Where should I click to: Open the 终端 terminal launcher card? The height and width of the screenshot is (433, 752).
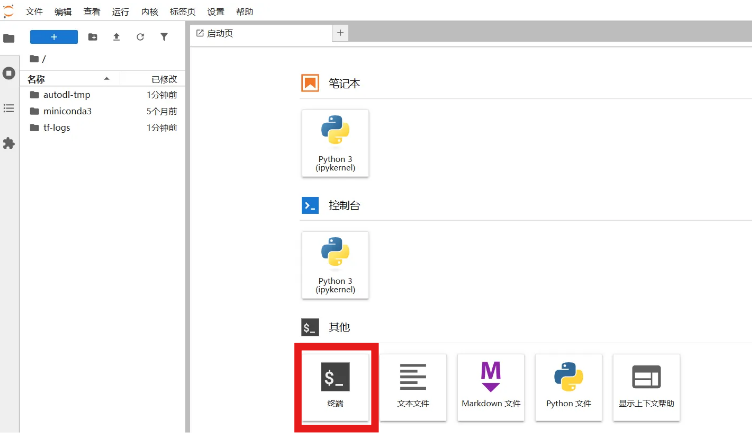pyautogui.click(x=335, y=386)
